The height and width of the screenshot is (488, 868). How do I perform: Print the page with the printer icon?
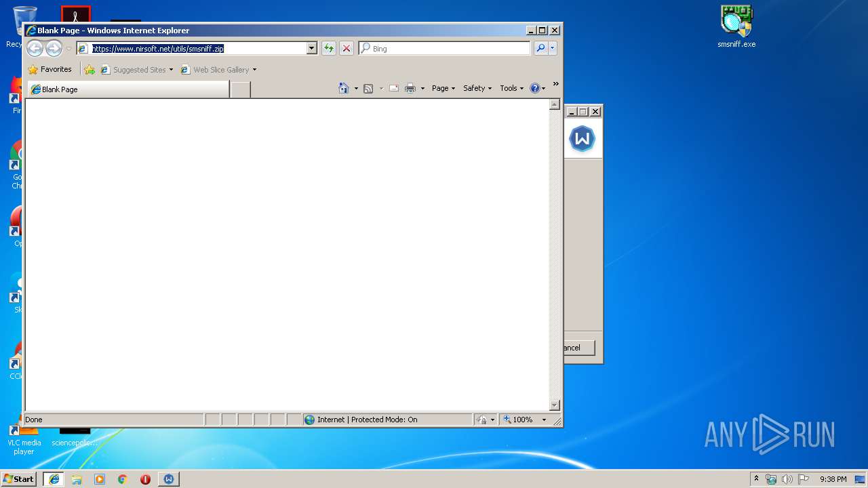[x=410, y=88]
